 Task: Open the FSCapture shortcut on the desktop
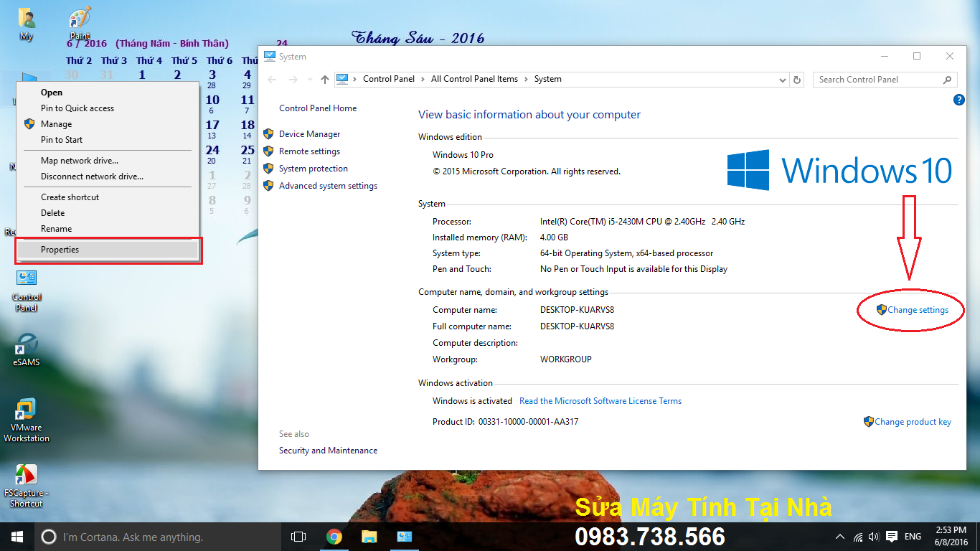(27, 486)
